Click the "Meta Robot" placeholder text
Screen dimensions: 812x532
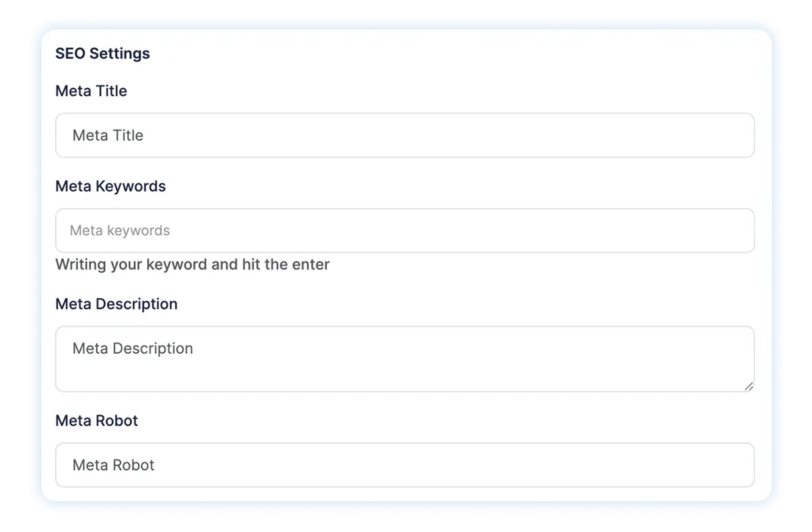[x=113, y=465]
